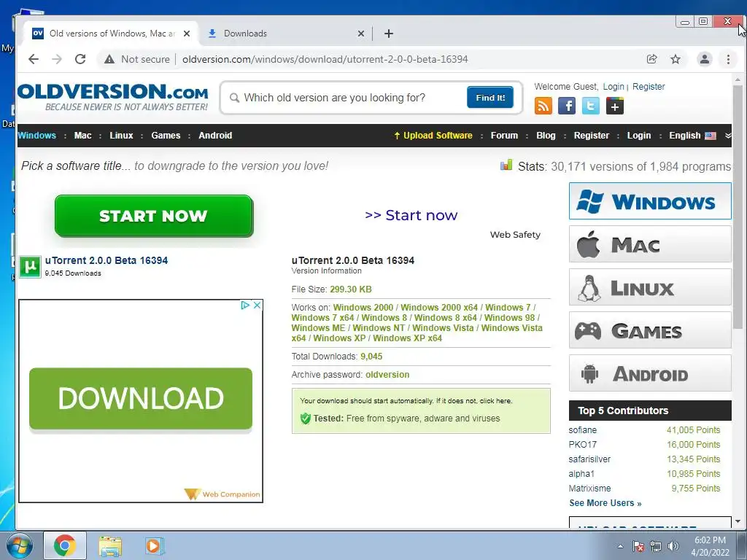Switch to the Old versions of Windows tab
The image size is (747, 560).
point(111,34)
